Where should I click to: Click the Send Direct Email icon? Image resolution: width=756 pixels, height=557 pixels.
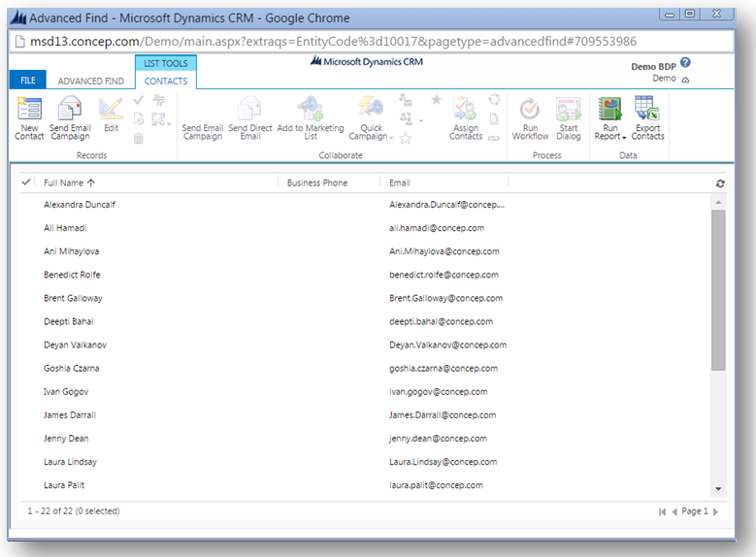point(249,108)
